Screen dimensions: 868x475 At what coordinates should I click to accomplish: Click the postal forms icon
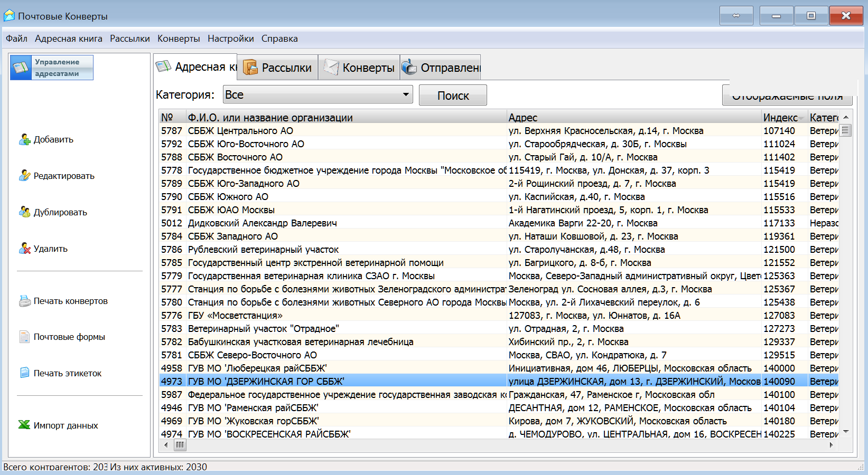pyautogui.click(x=24, y=337)
